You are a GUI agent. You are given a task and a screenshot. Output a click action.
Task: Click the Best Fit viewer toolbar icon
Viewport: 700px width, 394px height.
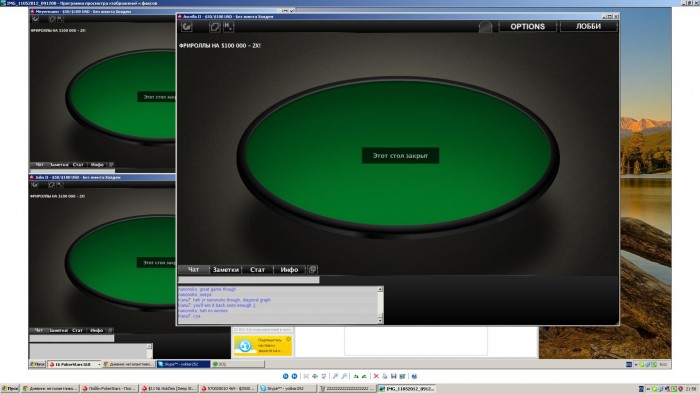pyautogui.click(x=306, y=376)
